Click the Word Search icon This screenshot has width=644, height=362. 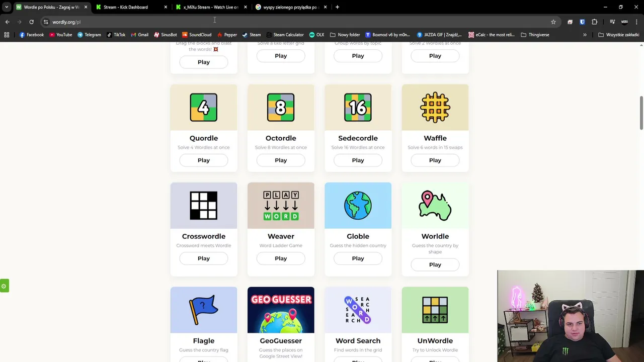point(358,310)
